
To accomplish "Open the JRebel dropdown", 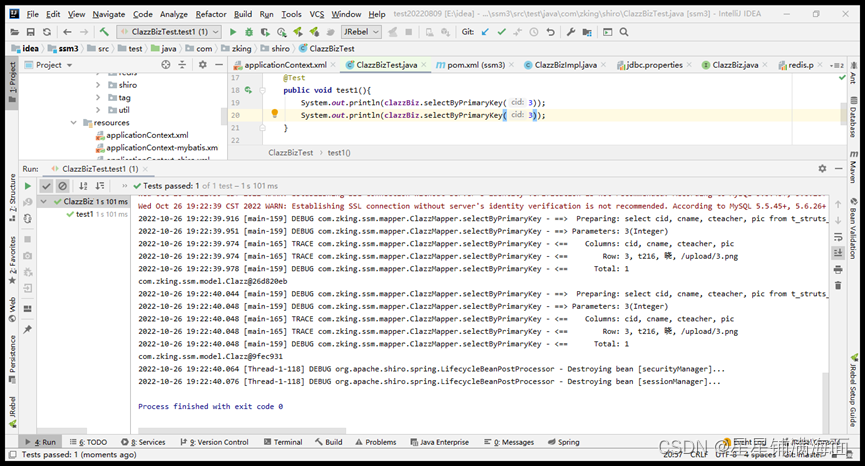I will tap(361, 32).
